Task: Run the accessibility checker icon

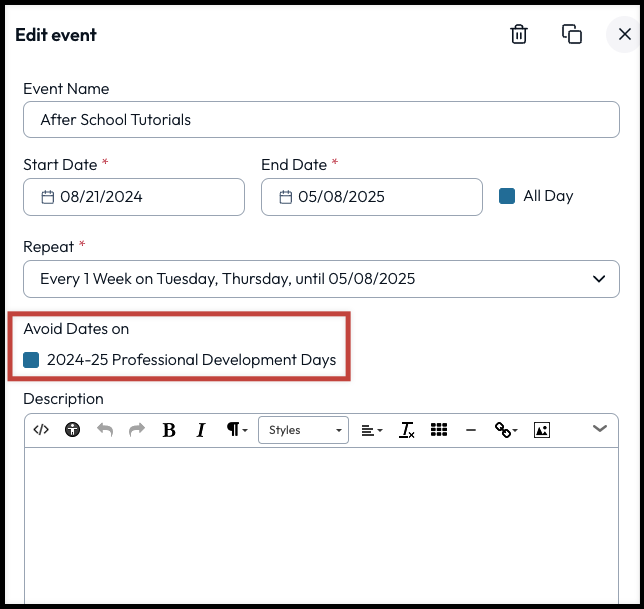Action: [73, 430]
